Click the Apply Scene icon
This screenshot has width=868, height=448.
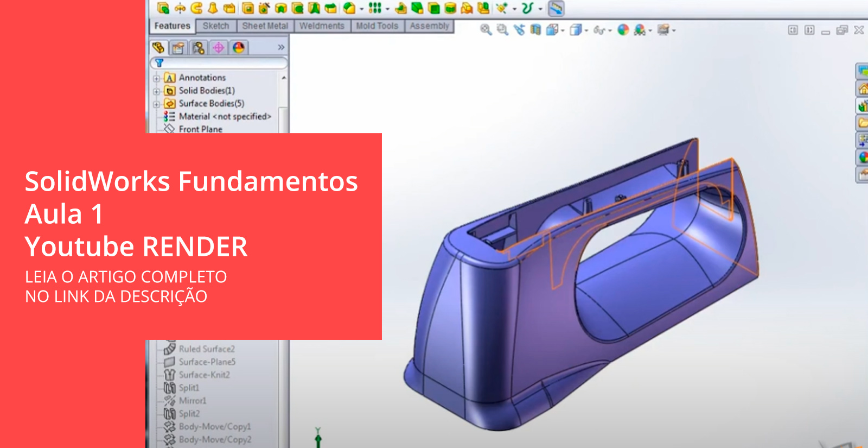(640, 30)
